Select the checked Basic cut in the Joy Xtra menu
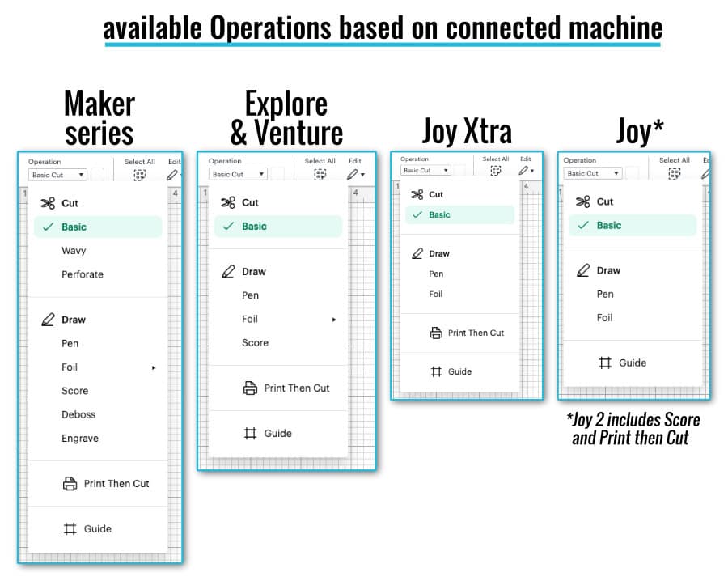Viewport: 728px width, 581px height. coord(460,215)
